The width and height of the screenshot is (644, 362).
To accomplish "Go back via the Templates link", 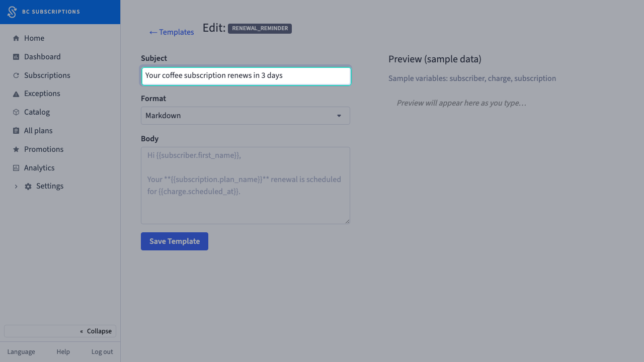I will (172, 32).
